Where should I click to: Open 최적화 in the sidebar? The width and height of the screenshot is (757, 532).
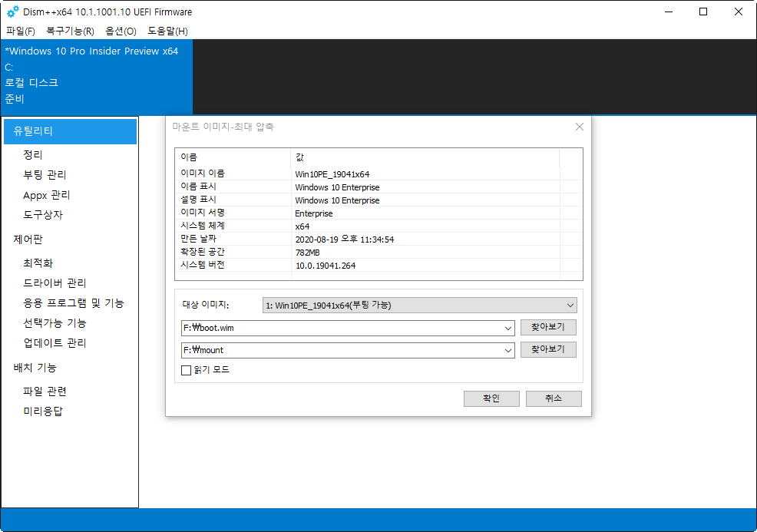[x=38, y=263]
